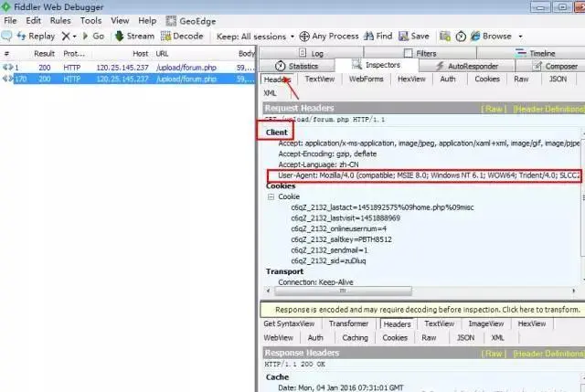
Task: Replay the selected session
Action: (x=37, y=37)
